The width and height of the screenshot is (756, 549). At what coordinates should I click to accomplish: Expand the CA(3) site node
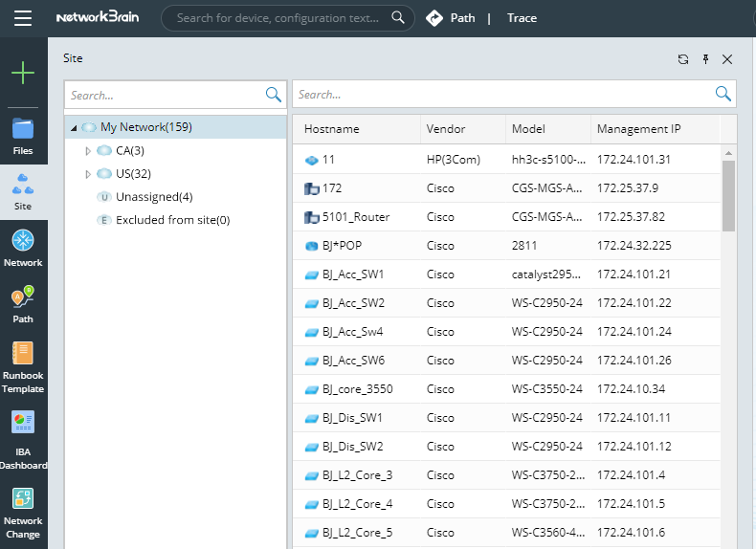[88, 151]
